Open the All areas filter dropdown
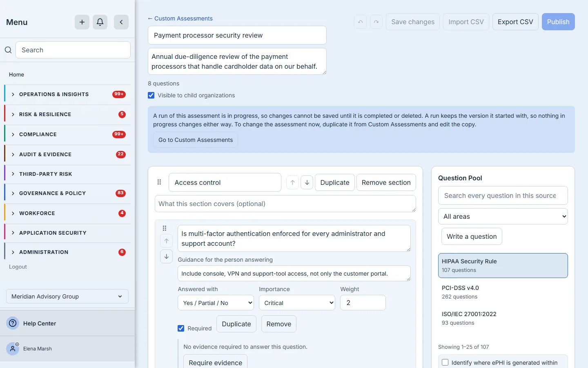 503,216
